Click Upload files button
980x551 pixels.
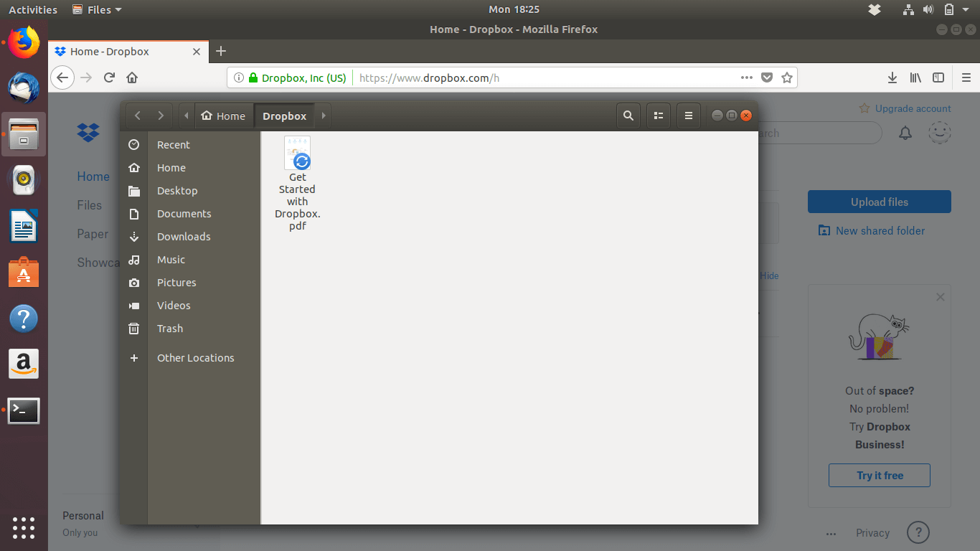pyautogui.click(x=880, y=202)
